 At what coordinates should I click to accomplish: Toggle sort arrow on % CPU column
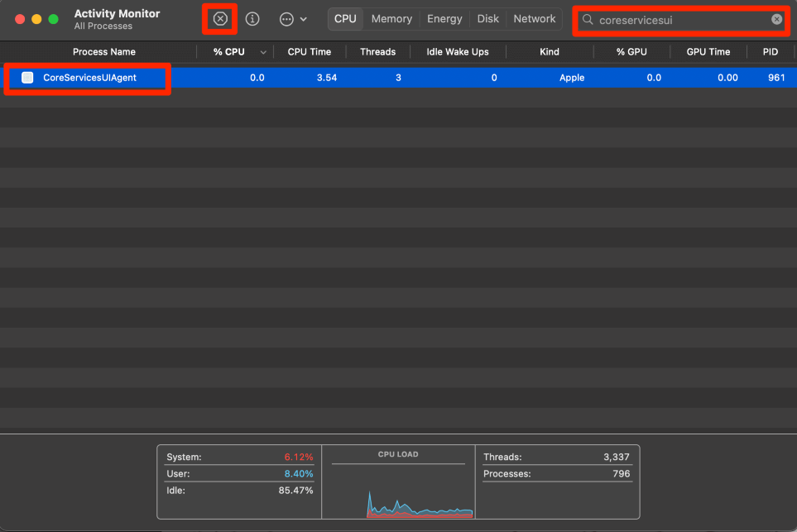(x=263, y=52)
